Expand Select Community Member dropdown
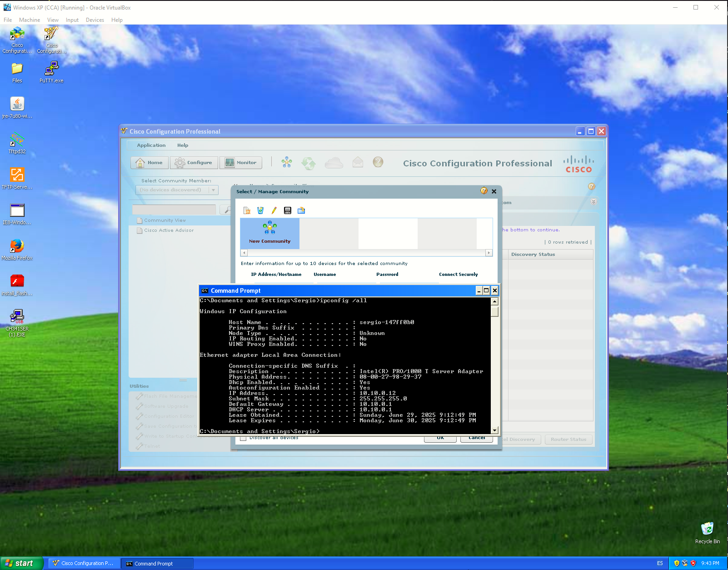728x570 pixels. (x=213, y=190)
